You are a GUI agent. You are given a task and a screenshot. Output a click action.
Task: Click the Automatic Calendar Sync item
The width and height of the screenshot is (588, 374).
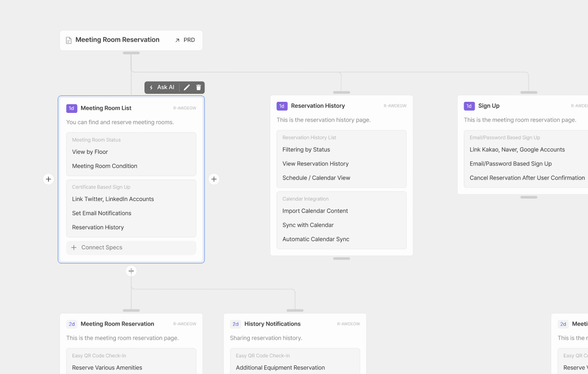316,239
